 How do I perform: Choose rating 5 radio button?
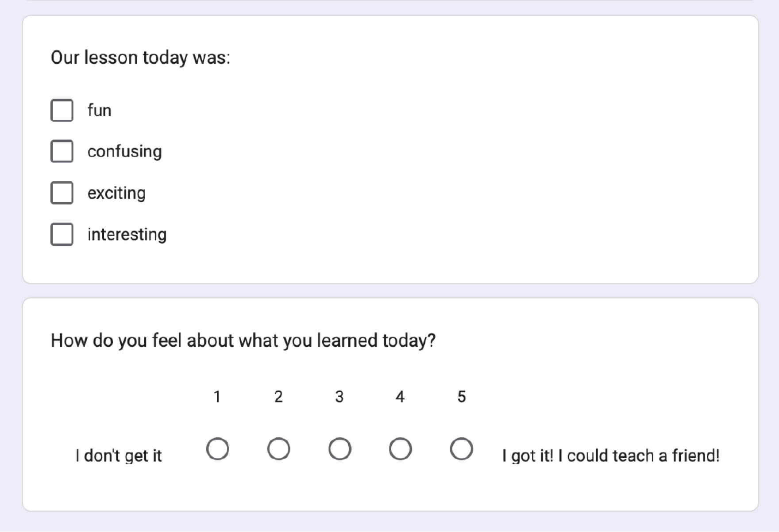pyautogui.click(x=461, y=449)
